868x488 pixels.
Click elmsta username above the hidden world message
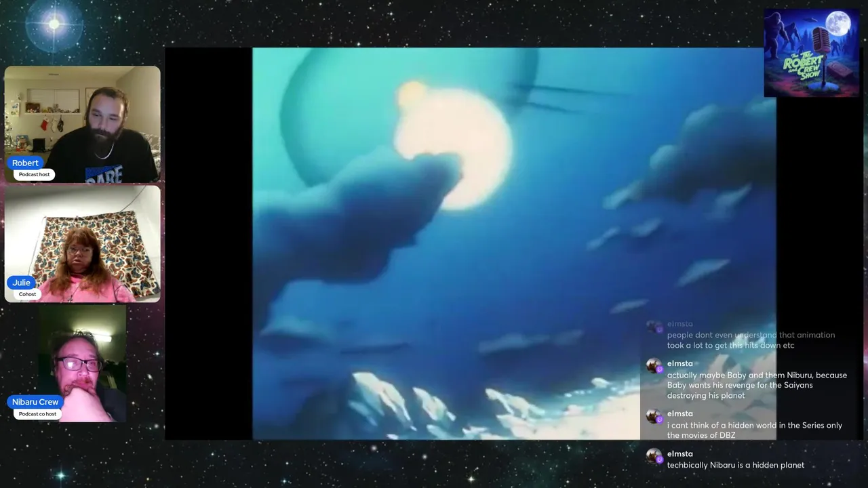click(680, 413)
